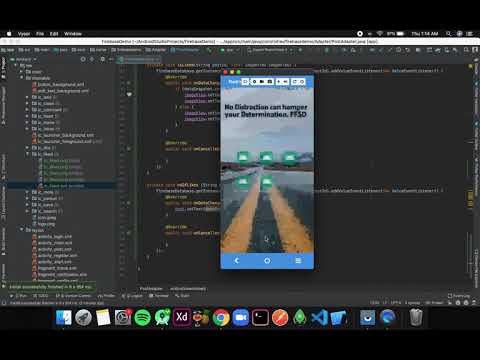Open the Profiler tool window tab

click(x=106, y=296)
